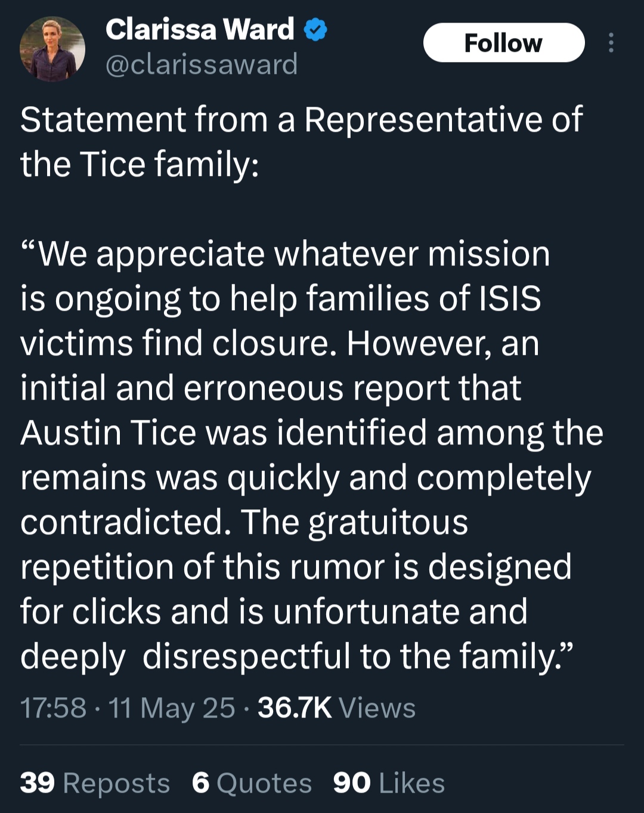Viewport: 644px width, 813px height.
Task: Click the word 'ISIS' in the statement
Action: pyautogui.click(x=510, y=298)
